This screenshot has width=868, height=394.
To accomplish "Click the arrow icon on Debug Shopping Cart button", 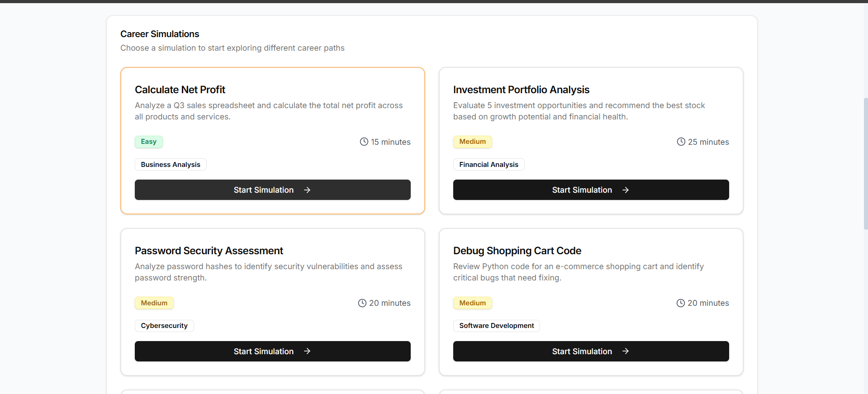I will [x=626, y=351].
